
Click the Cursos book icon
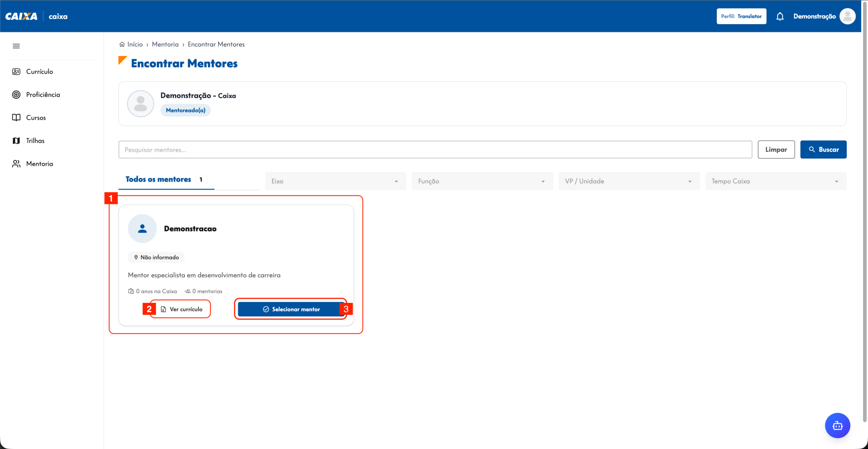[16, 118]
